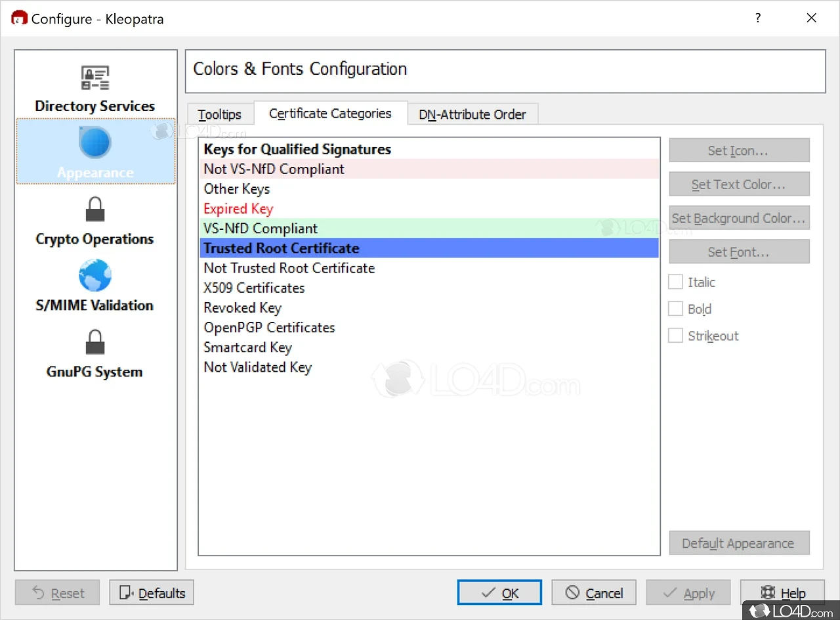The image size is (840, 620).
Task: Click the checkmark icon inside the OK button
Action: [x=489, y=592]
